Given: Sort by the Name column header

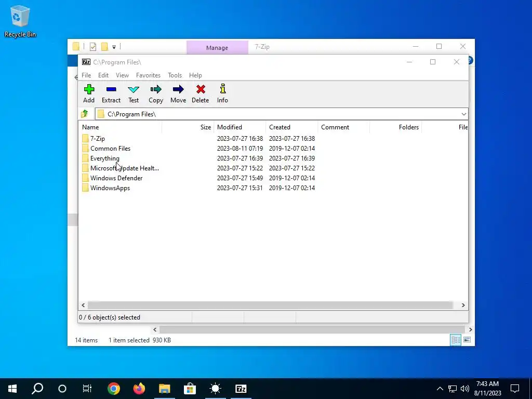Looking at the screenshot, I should [x=120, y=127].
